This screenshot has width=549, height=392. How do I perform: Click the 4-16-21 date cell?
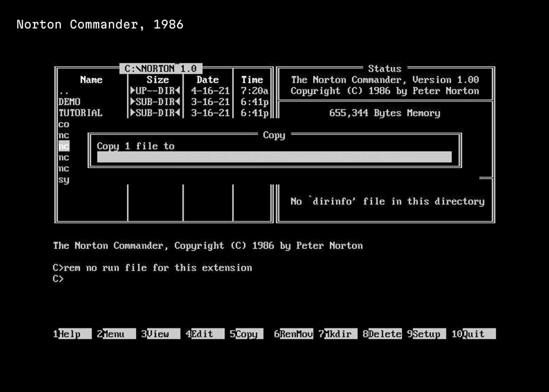(210, 91)
